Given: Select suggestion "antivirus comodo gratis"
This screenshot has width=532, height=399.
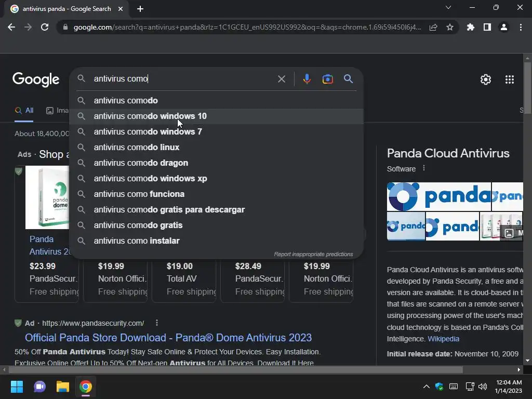Looking at the screenshot, I should tap(217, 225).
